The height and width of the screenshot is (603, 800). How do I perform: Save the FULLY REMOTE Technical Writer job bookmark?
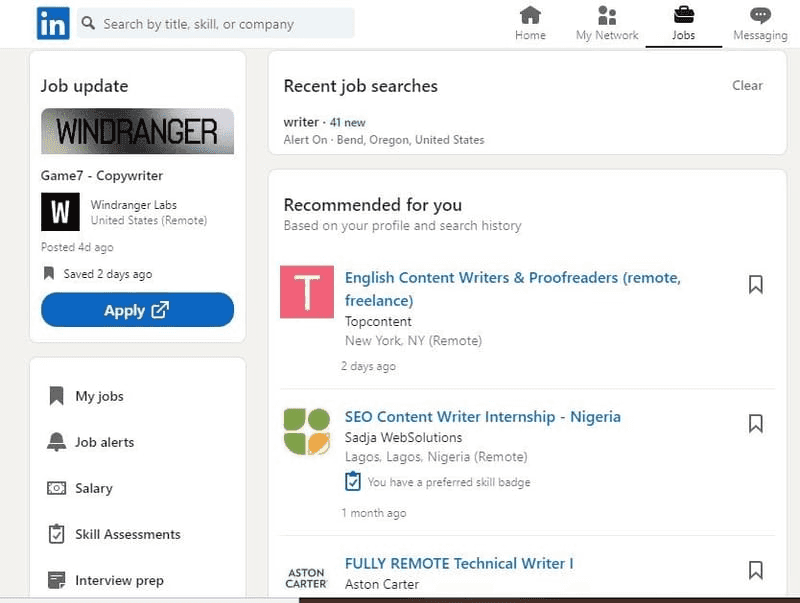[x=756, y=570]
